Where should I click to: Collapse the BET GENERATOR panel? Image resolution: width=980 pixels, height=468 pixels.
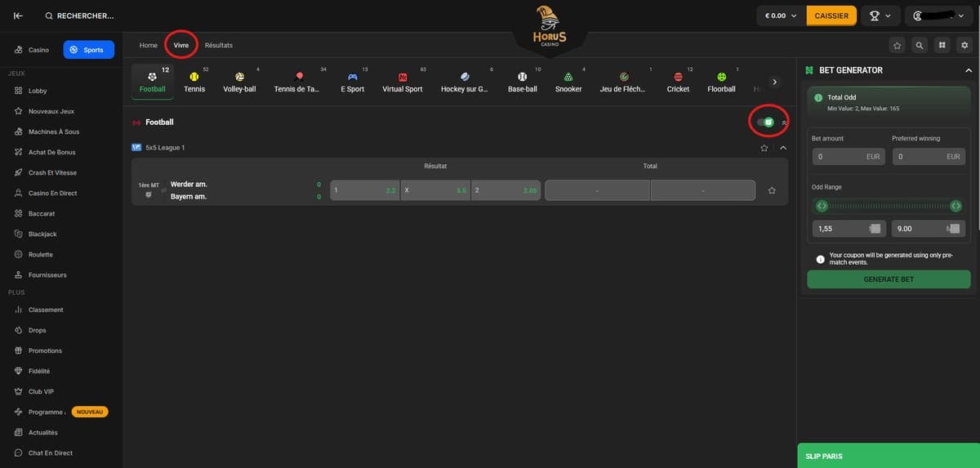(969, 71)
